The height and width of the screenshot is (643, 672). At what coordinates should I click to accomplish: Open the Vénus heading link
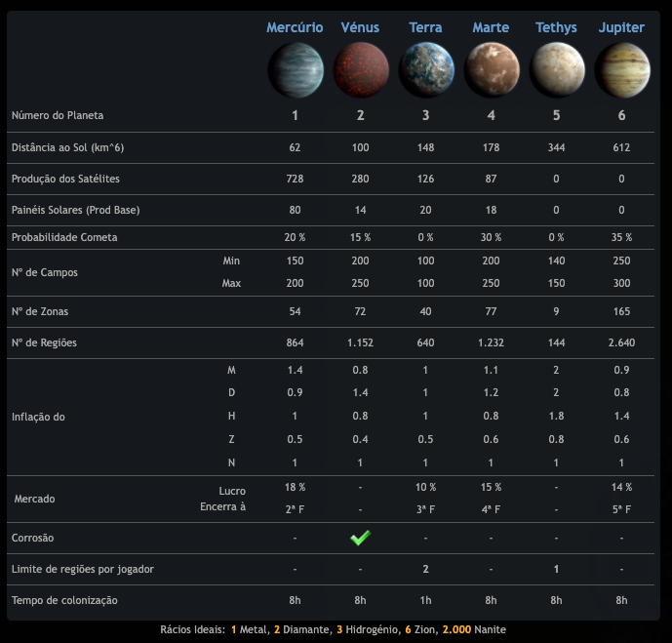pos(360,27)
